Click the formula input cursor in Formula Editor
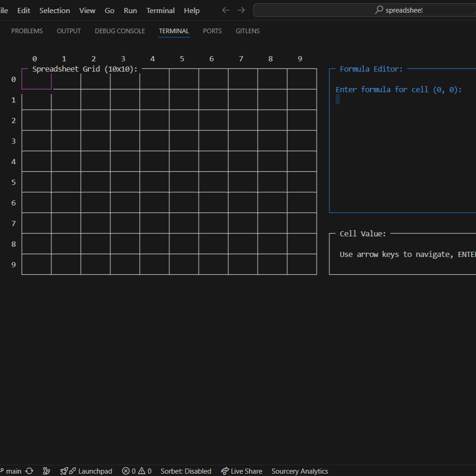 pyautogui.click(x=337, y=99)
